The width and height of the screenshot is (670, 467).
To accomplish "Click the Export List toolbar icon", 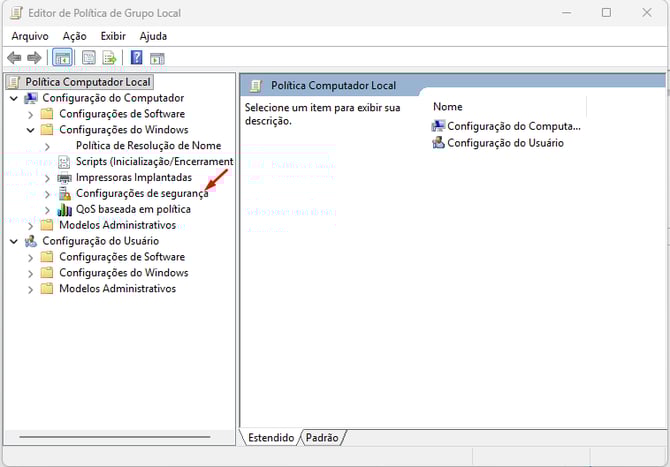I will 109,58.
